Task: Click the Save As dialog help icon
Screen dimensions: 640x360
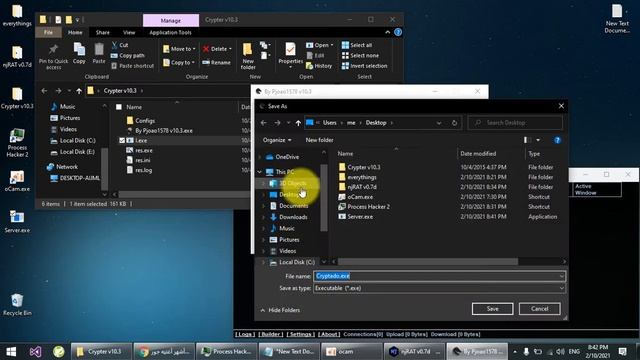Action: [558, 140]
